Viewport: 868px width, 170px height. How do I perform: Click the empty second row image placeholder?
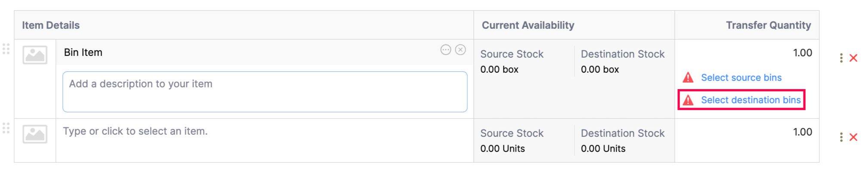(35, 134)
